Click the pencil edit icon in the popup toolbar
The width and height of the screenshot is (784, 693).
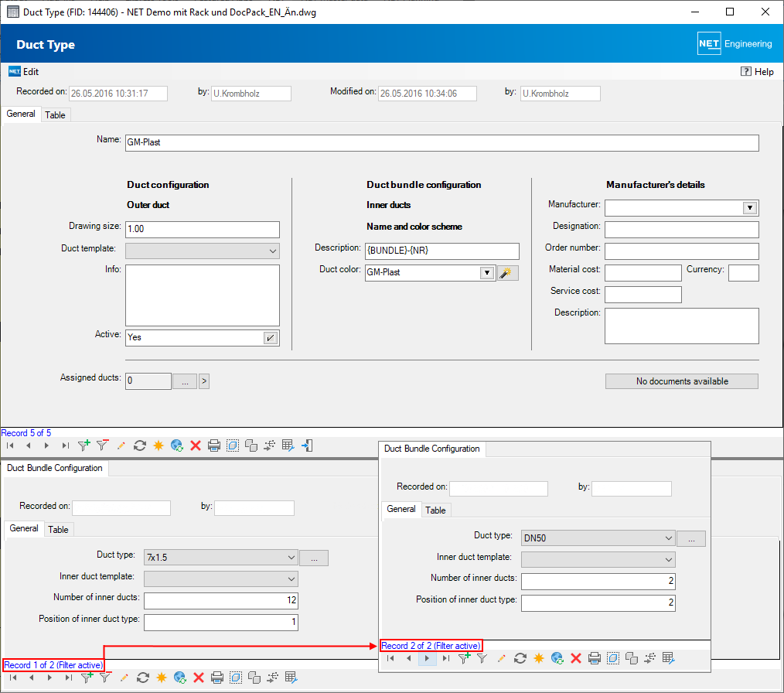click(501, 658)
